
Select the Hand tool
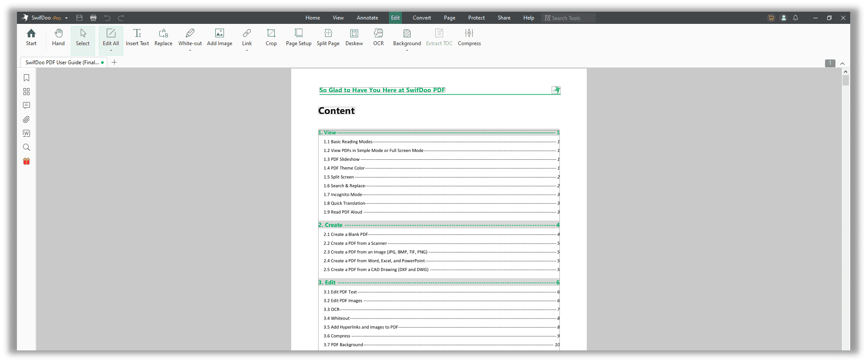coord(58,37)
